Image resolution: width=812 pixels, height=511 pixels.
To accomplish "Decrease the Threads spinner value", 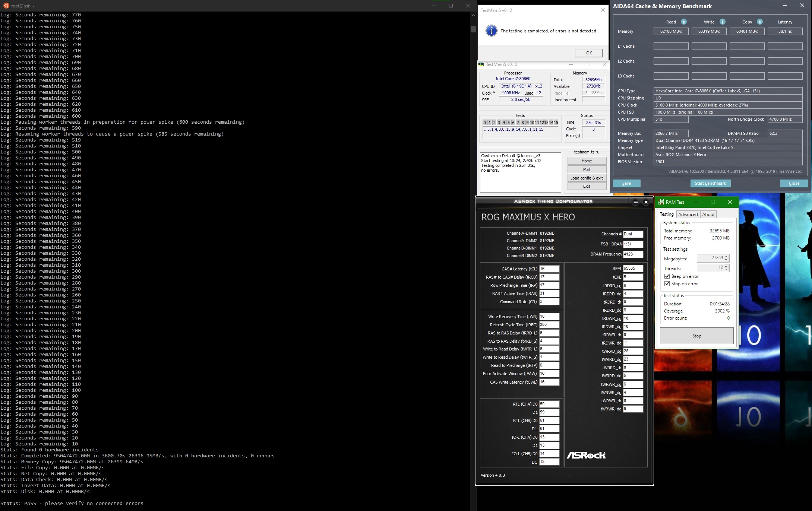I will point(726,270).
